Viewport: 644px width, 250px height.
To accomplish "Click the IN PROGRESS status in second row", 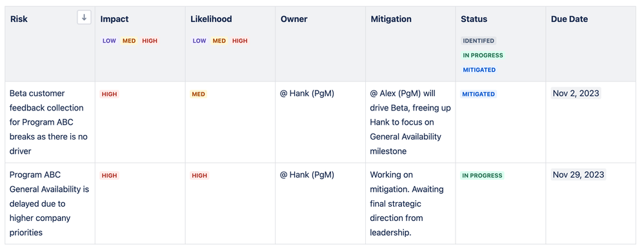I will (482, 176).
